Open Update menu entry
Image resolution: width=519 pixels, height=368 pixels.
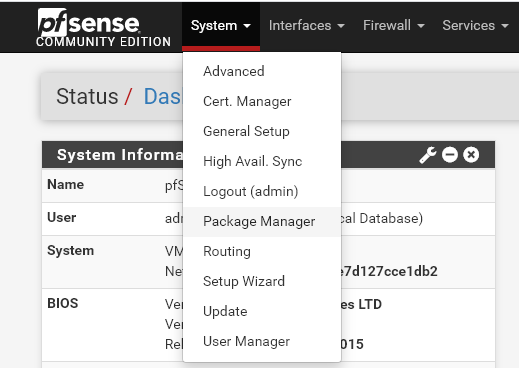coord(262,312)
